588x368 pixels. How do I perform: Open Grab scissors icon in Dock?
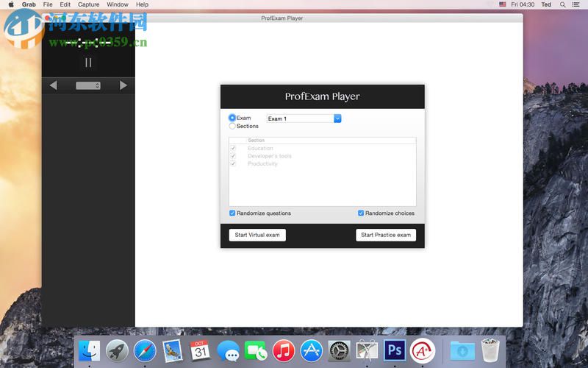[367, 351]
